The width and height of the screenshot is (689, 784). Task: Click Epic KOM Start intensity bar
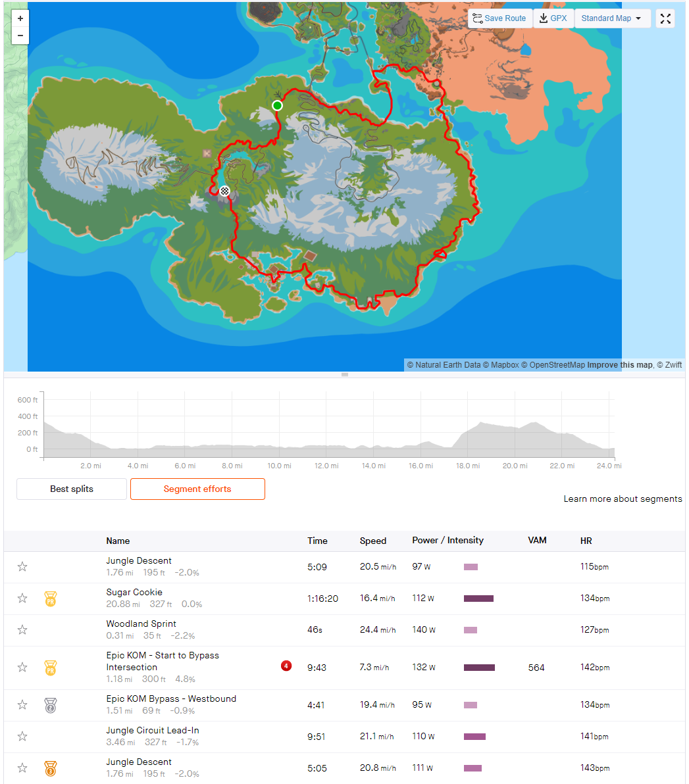(x=479, y=668)
